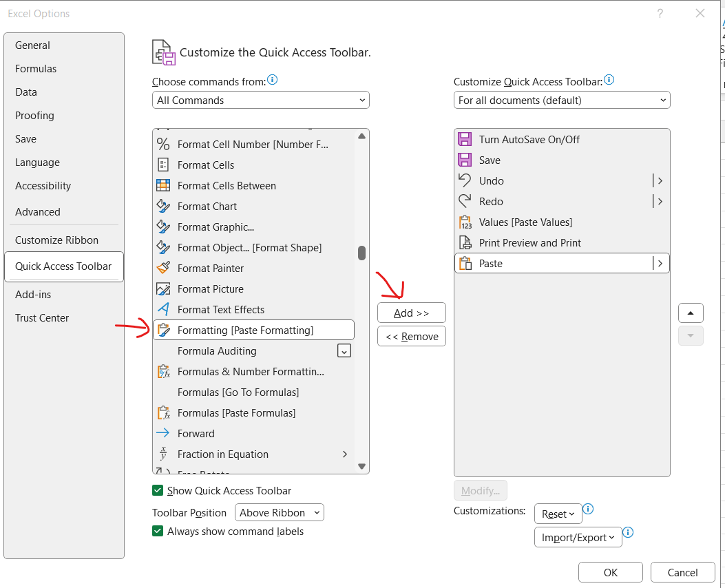Image resolution: width=725 pixels, height=588 pixels.
Task: Click the Format Object [Format Shape] icon
Action: coord(162,247)
